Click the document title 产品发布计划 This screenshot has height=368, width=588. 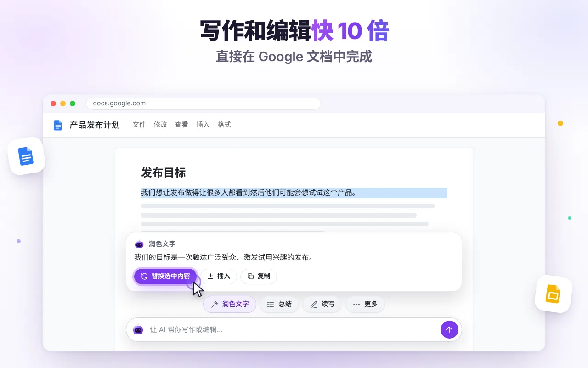click(95, 125)
